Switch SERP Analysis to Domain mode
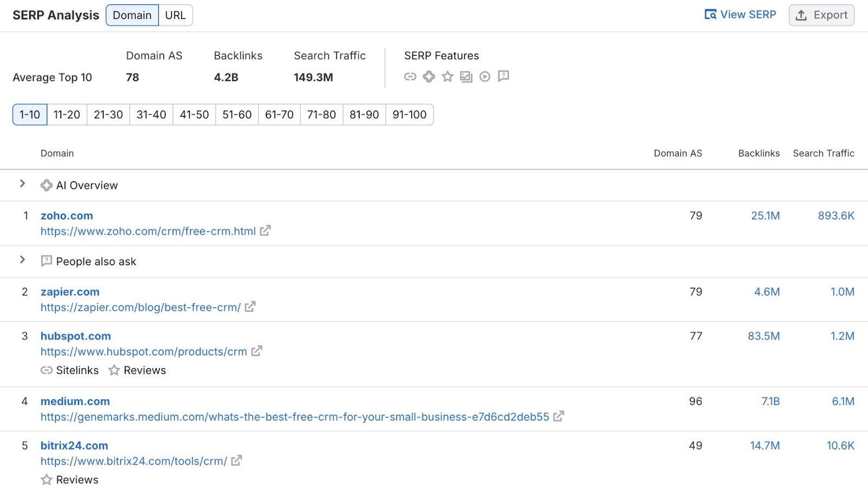Screen dimensions: 868x494 click(131, 15)
